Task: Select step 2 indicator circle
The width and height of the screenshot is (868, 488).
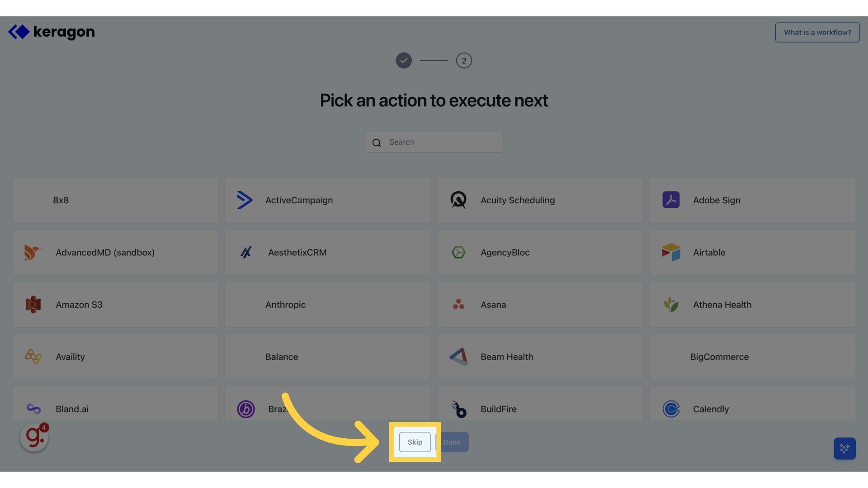Action: 464,61
